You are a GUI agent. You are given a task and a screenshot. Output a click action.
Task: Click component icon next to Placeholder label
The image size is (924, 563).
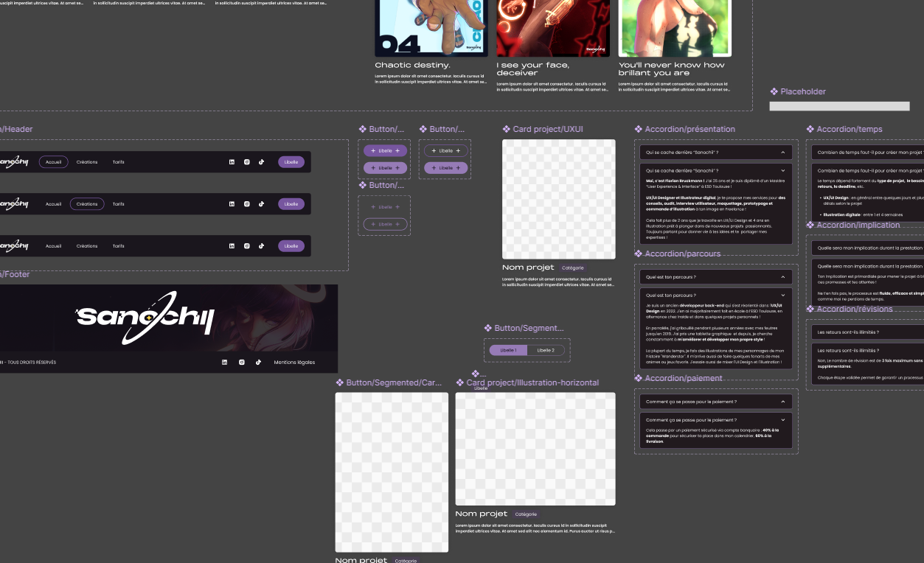774,91
